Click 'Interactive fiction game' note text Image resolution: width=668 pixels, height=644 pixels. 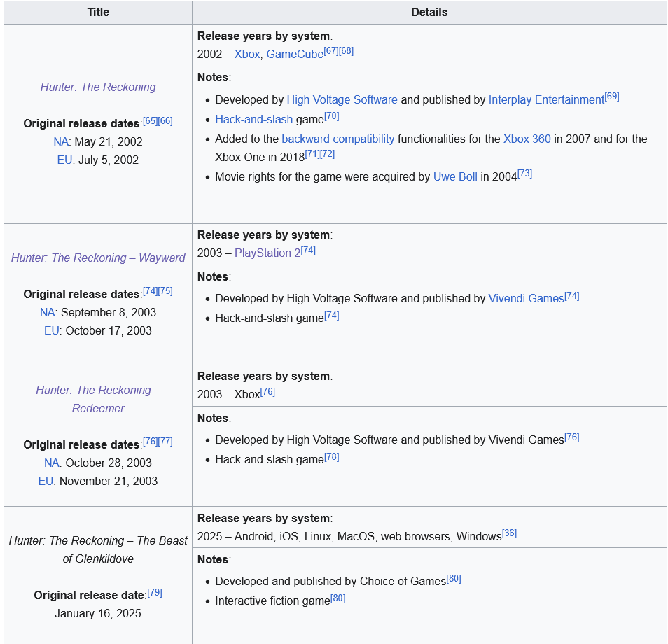click(x=272, y=601)
